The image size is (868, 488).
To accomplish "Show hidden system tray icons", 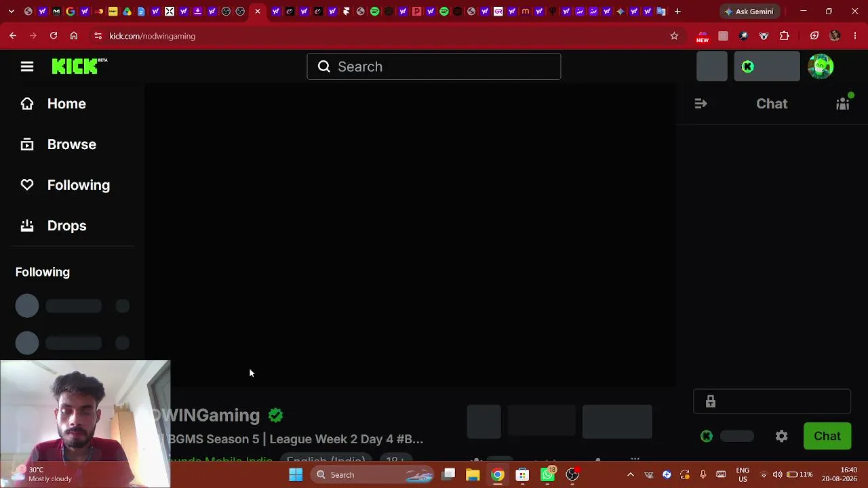I will pos(631,474).
